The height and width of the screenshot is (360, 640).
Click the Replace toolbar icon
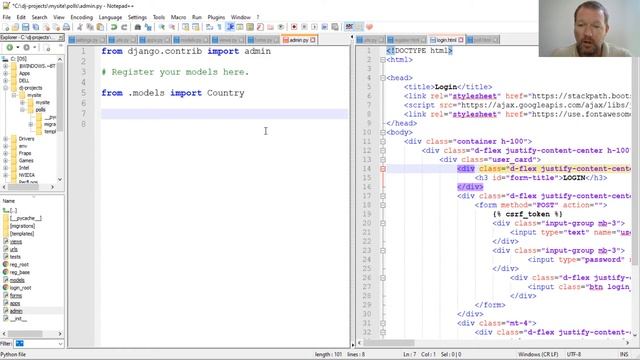coord(148,27)
